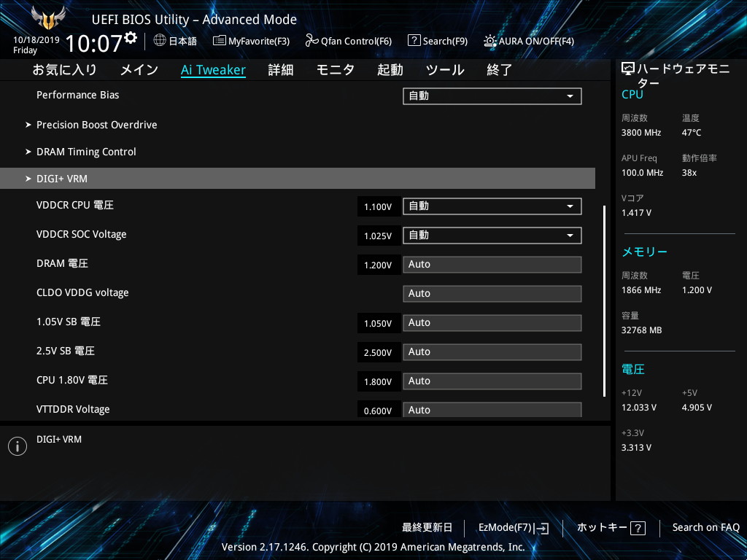
Task: Click the clock settings gear icon
Action: pyautogui.click(x=131, y=37)
